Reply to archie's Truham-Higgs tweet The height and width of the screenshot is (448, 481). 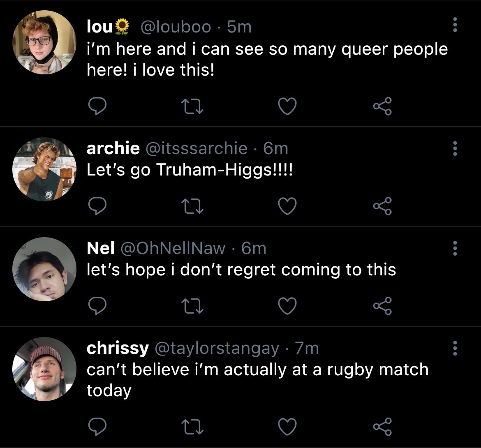[97, 206]
